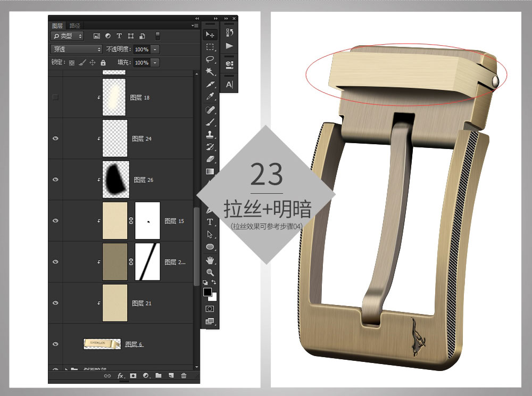
Task: Open the 类型 layer filter dropdown
Action: [67, 36]
